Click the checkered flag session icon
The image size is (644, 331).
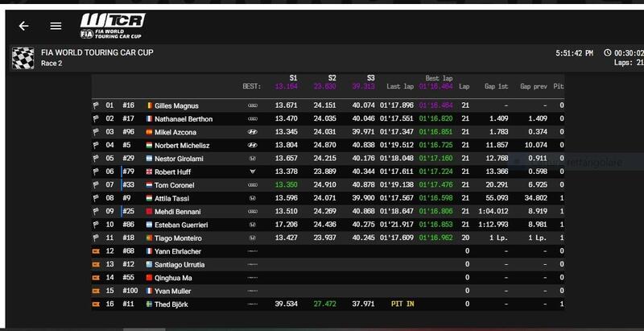click(23, 58)
